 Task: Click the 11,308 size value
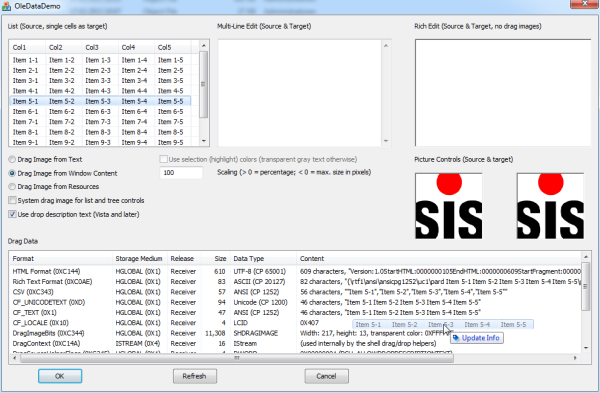tap(216, 333)
